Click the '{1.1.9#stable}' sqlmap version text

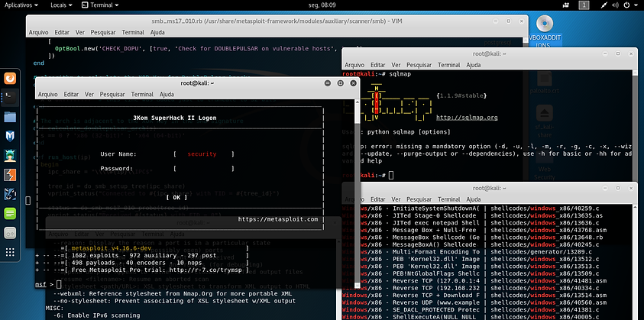click(x=461, y=95)
